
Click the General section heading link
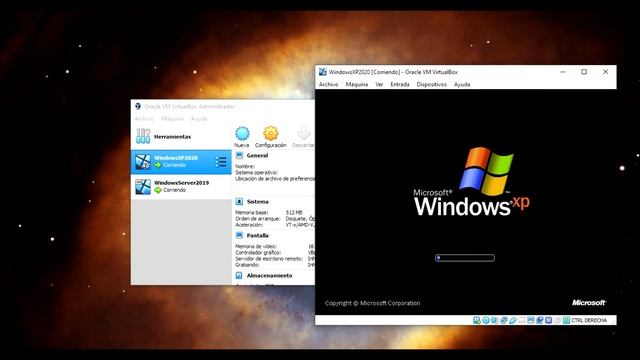(x=257, y=156)
